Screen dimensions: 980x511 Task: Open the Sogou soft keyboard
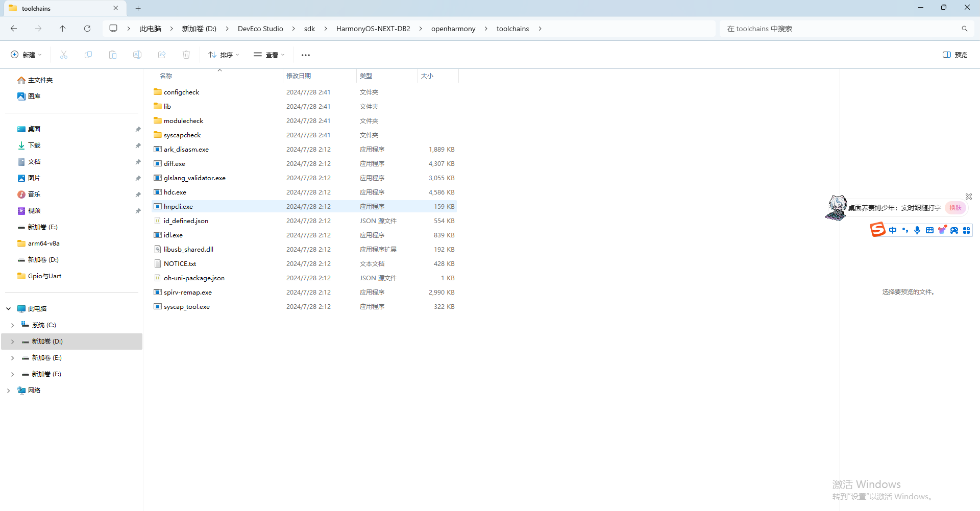pyautogui.click(x=930, y=230)
